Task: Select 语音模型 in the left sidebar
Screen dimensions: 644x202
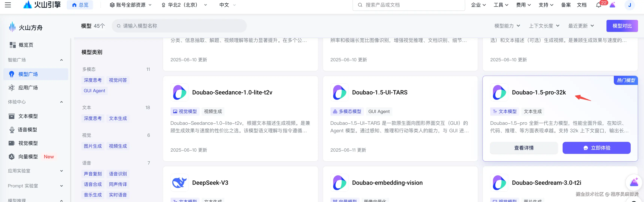Action: (28, 130)
